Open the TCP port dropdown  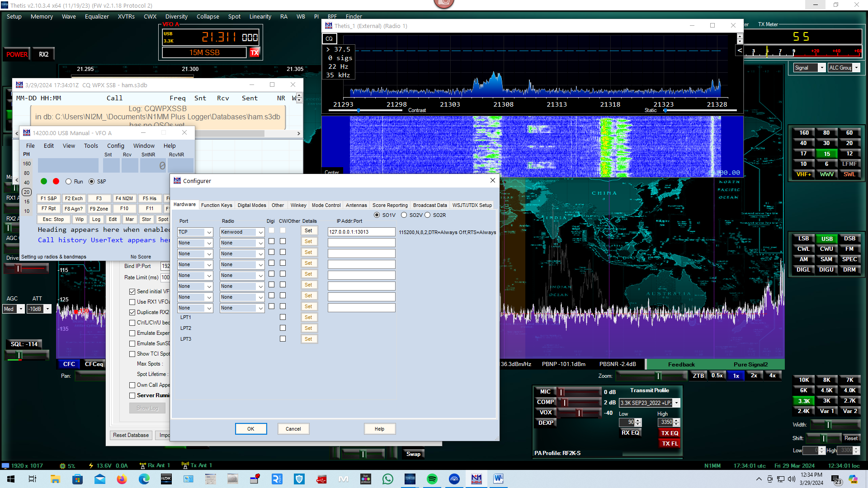[209, 232]
